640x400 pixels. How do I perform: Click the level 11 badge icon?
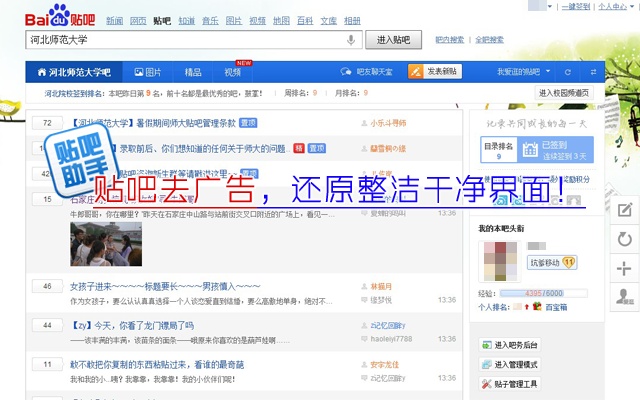[569, 262]
